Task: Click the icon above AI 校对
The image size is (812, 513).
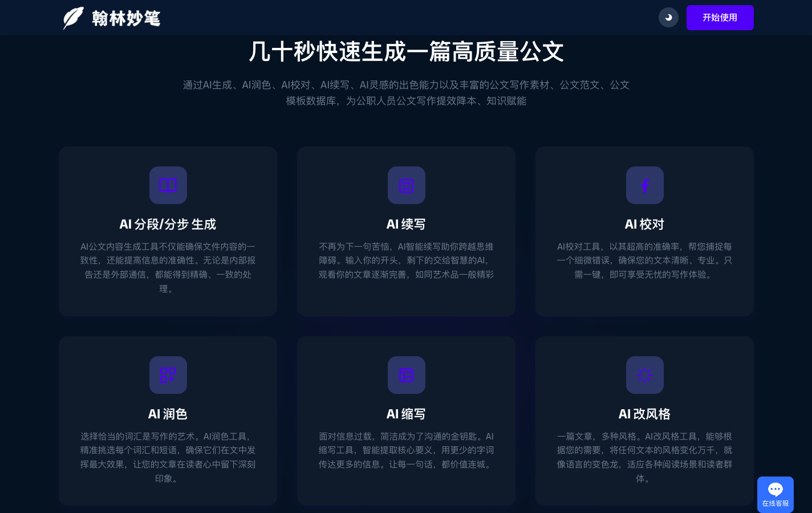Action: pos(644,185)
